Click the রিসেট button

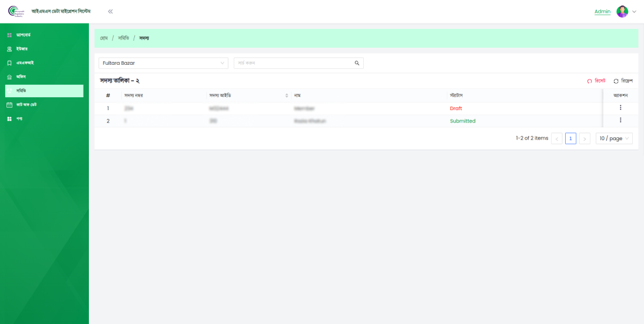click(x=596, y=81)
